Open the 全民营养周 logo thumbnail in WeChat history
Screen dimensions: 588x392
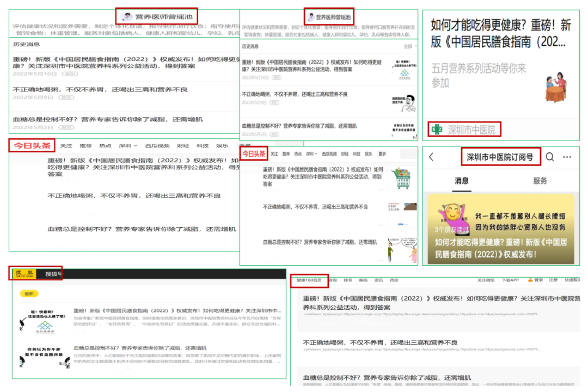[404, 70]
